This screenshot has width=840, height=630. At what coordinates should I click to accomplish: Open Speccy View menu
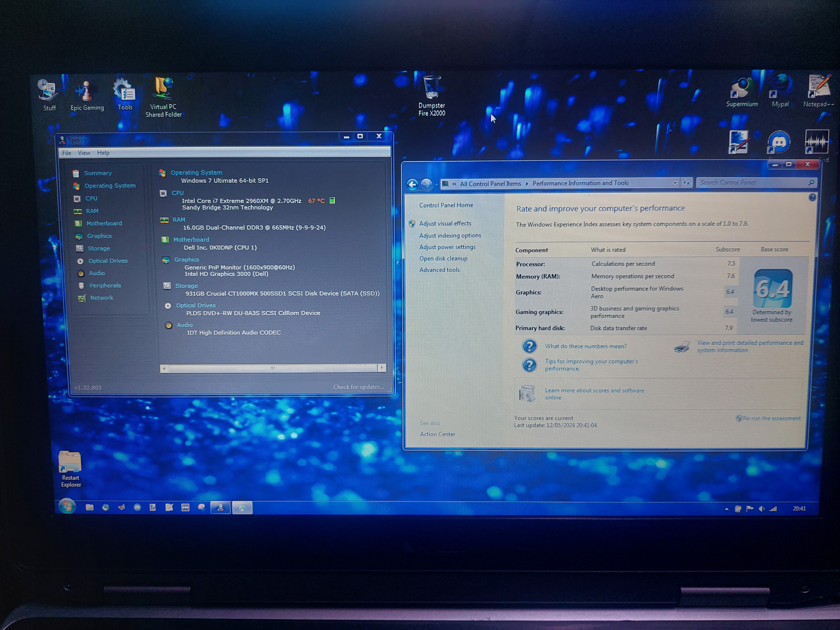pyautogui.click(x=84, y=153)
